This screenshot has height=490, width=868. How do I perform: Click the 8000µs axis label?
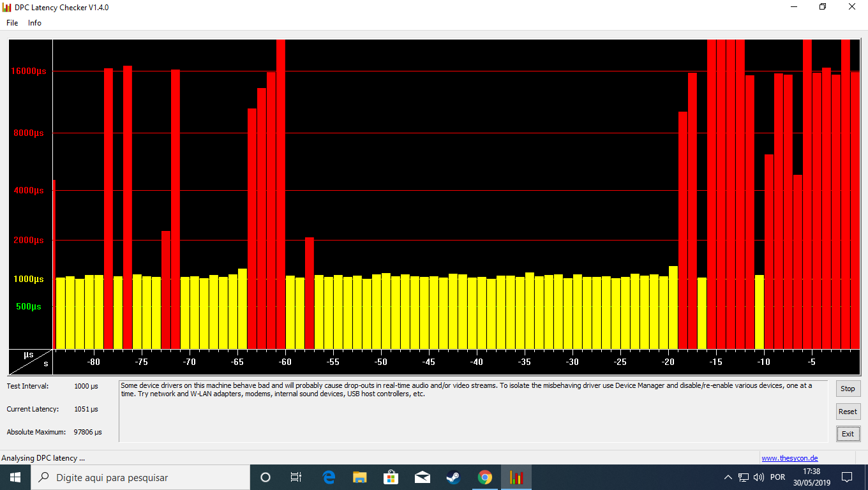pyautogui.click(x=29, y=133)
